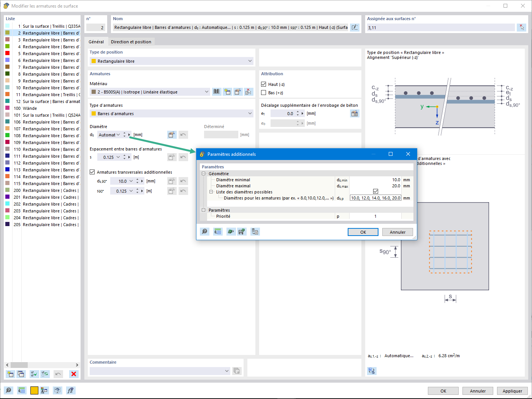Viewport: 532px width, 399px height.
Task: Enable the Bas (+z) checkbox
Action: coord(264,93)
